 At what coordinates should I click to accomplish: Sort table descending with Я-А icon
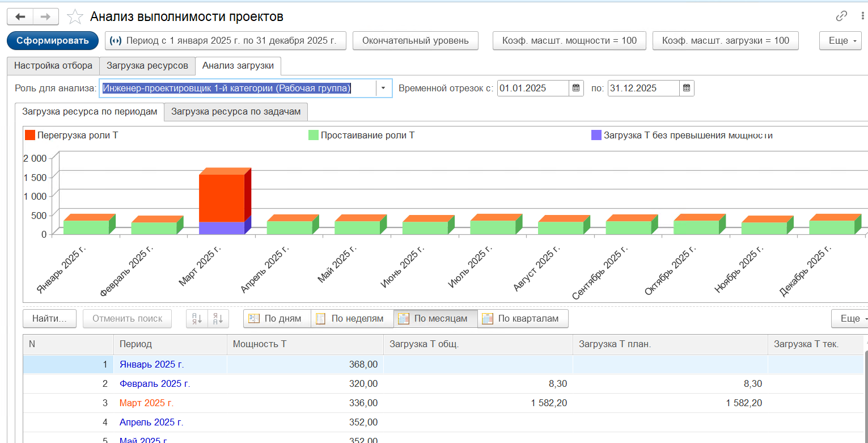[x=218, y=319]
